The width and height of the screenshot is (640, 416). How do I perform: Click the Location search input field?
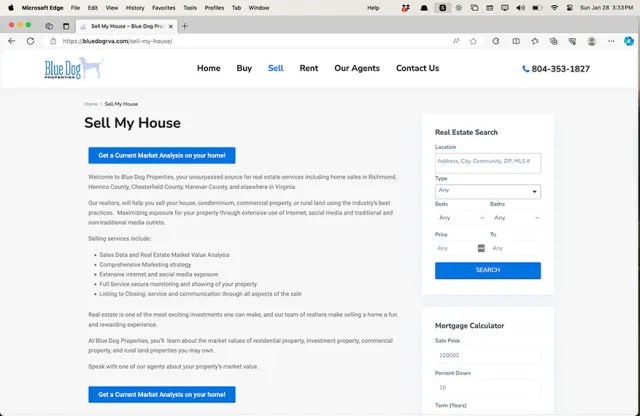click(x=488, y=163)
